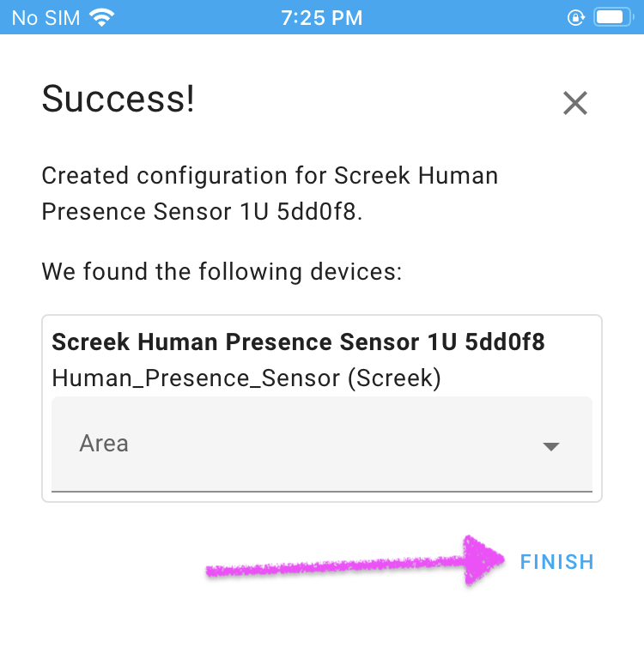Click the pink arrow annotation shaft
The image size is (644, 647).
point(334,565)
